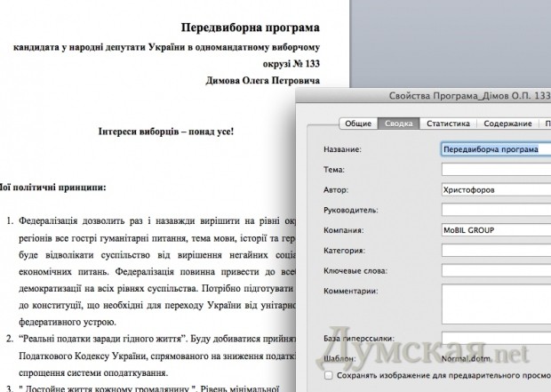This screenshot has width=551, height=392.
Task: Open the Статистика tab
Action: pos(447,124)
